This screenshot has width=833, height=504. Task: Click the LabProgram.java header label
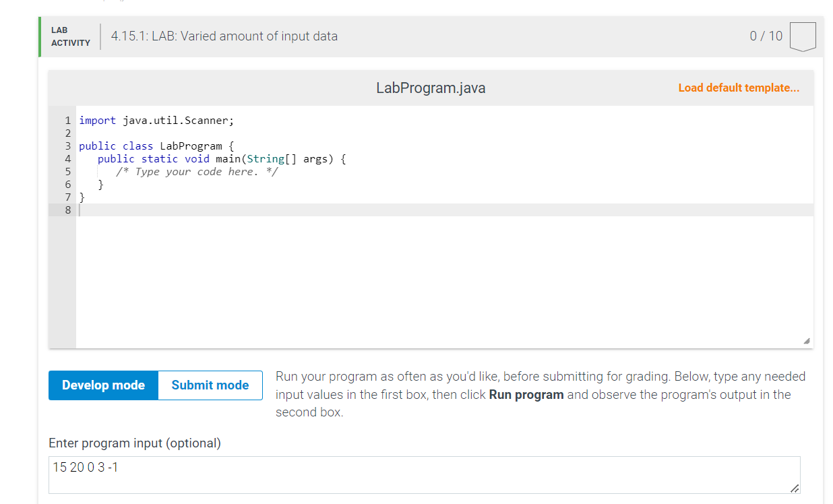(431, 88)
